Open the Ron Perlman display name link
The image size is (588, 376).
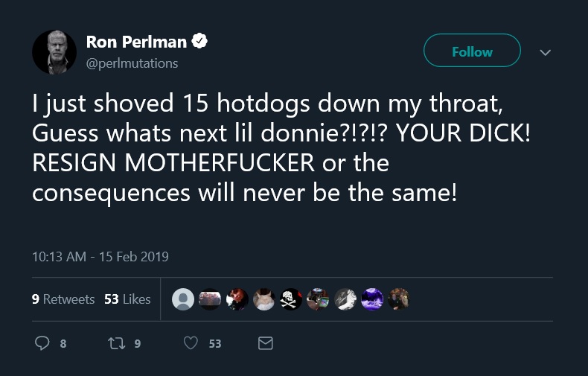[136, 42]
